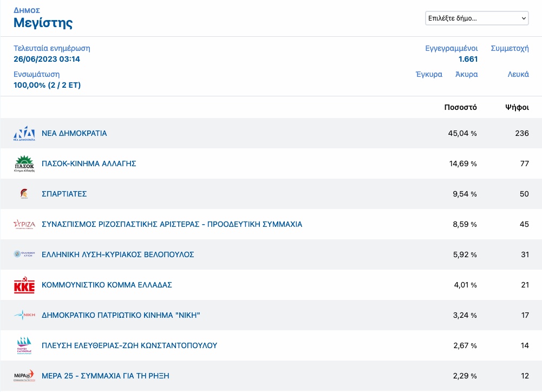
Task: Click the 'ΔΗΜΟΣ' label above Μεγίστης
Action: [27, 10]
